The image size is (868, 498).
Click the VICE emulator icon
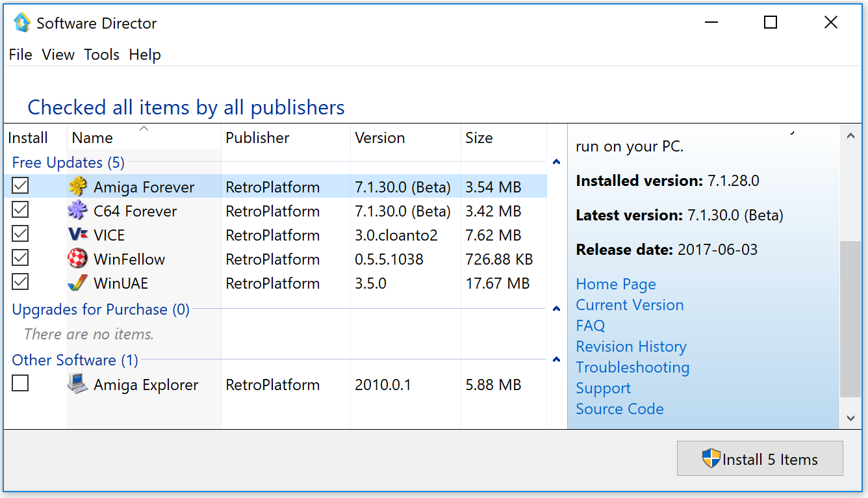[x=78, y=235]
